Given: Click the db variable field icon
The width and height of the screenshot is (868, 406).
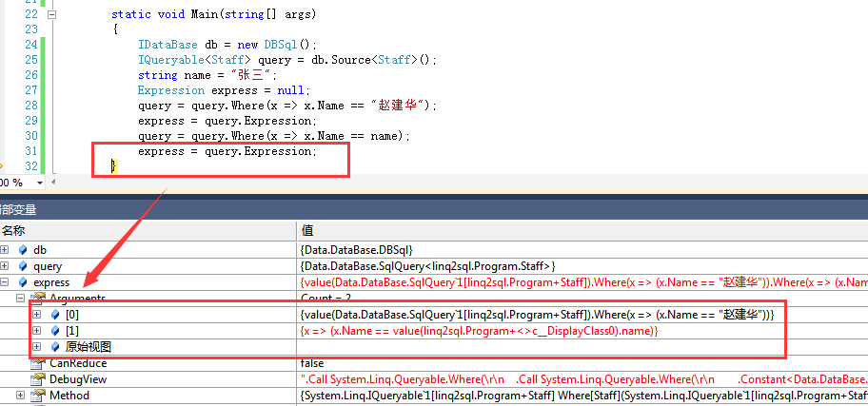Looking at the screenshot, I should pos(23,249).
